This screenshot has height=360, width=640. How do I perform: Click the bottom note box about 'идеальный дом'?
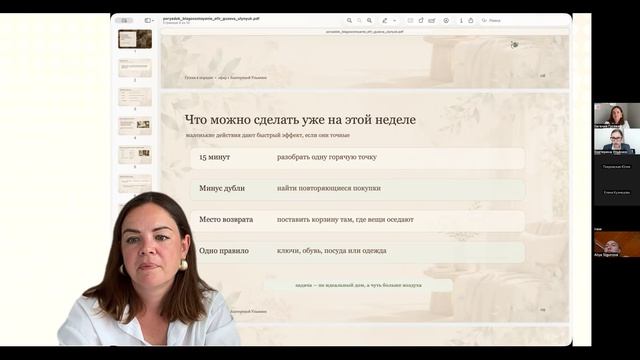pos(358,285)
